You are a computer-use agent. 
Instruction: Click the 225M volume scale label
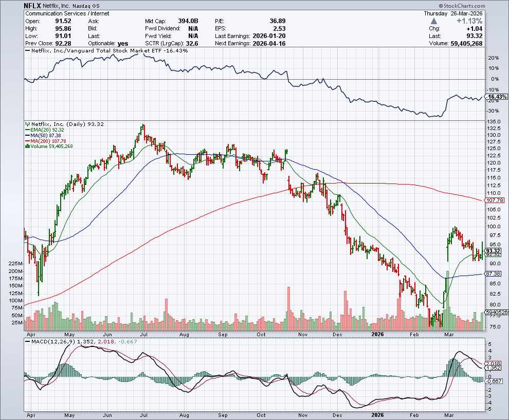tap(15, 264)
